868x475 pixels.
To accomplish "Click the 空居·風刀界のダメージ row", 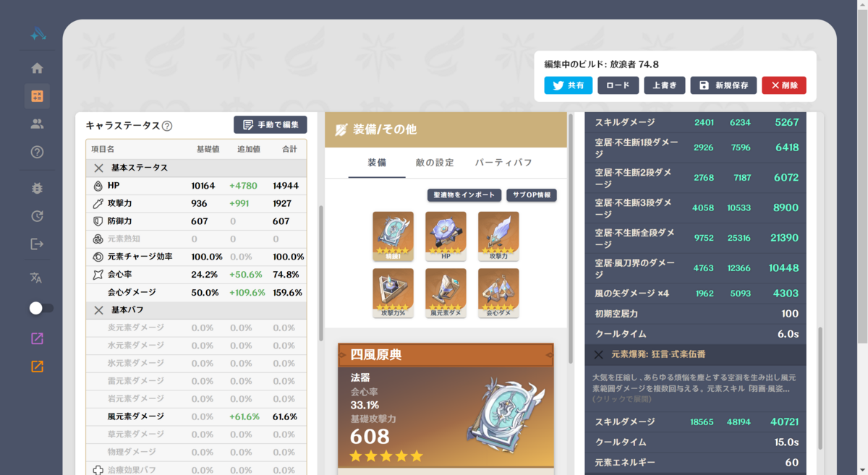I will tap(695, 268).
